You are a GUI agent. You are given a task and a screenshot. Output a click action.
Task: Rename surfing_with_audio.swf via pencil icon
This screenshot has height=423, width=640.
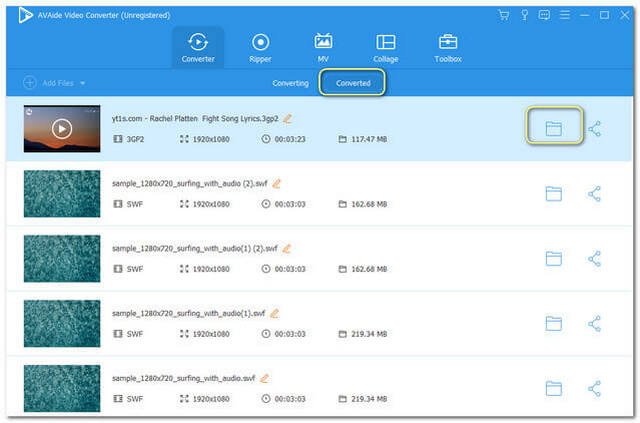[264, 378]
